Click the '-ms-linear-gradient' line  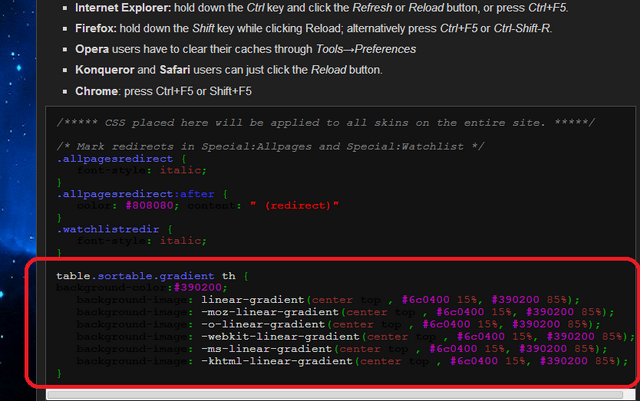(x=342, y=349)
